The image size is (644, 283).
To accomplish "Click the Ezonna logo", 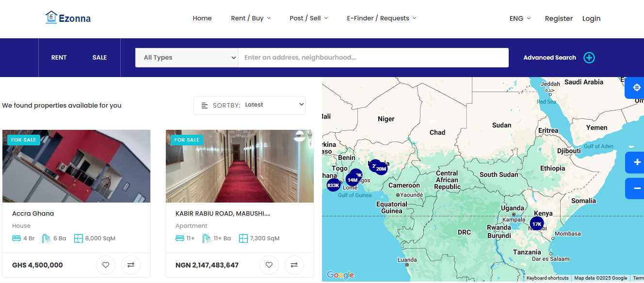I will click(x=68, y=18).
